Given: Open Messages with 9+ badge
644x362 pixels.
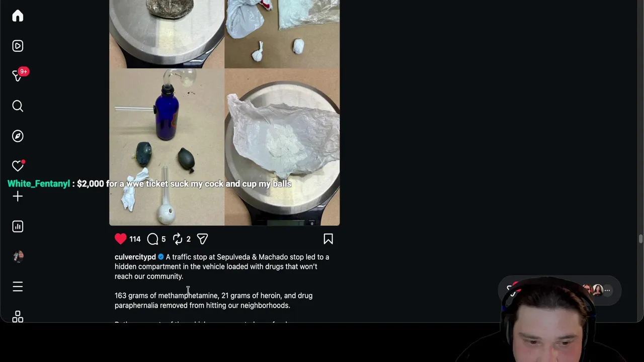Looking at the screenshot, I should [18, 75].
